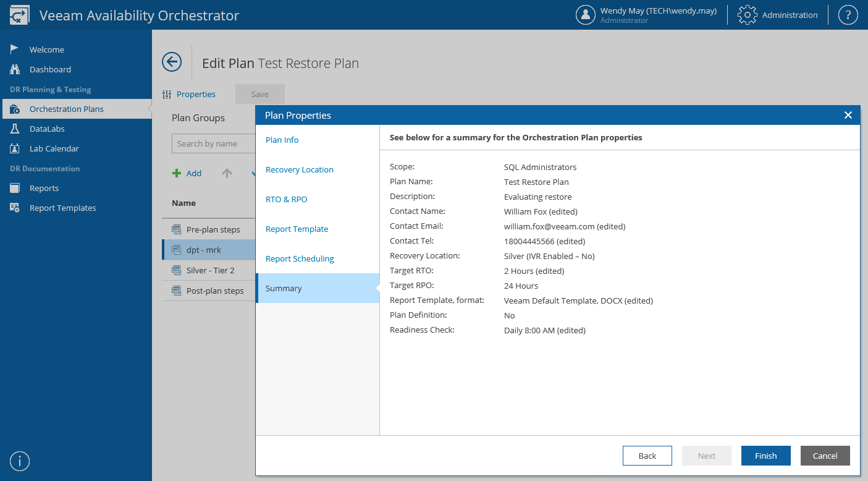Click the move up arrow icon
The height and width of the screenshot is (481, 868).
227,174
